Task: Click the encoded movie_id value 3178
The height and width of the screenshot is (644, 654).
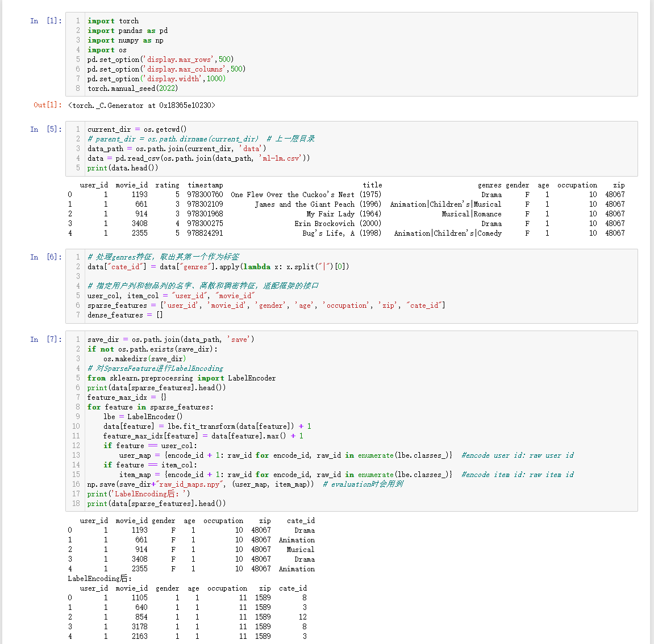Action: [x=140, y=626]
